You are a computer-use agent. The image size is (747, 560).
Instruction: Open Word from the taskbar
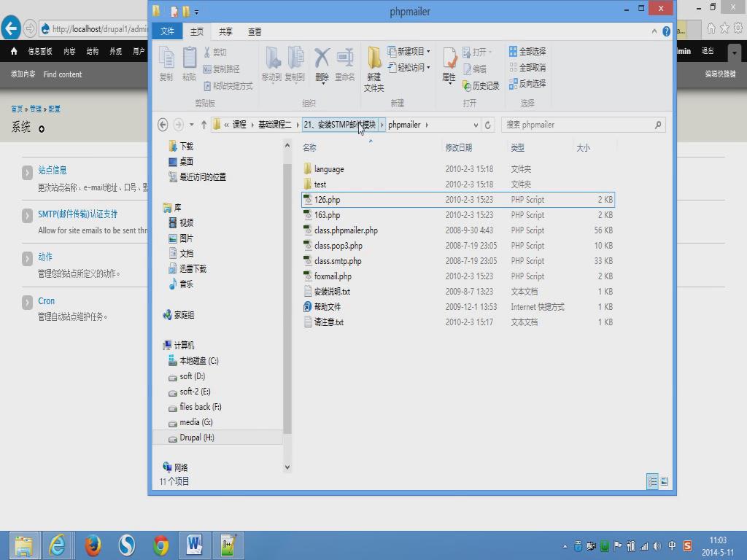tap(194, 545)
